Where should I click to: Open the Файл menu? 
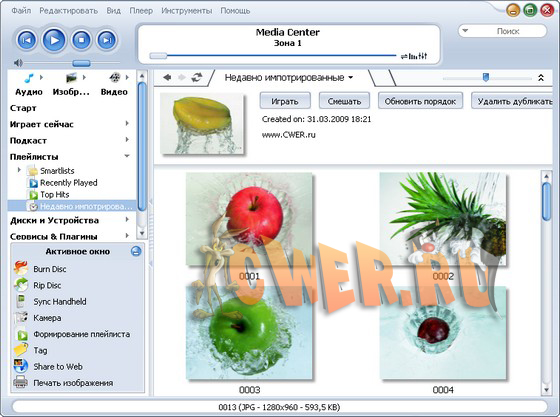tap(21, 11)
